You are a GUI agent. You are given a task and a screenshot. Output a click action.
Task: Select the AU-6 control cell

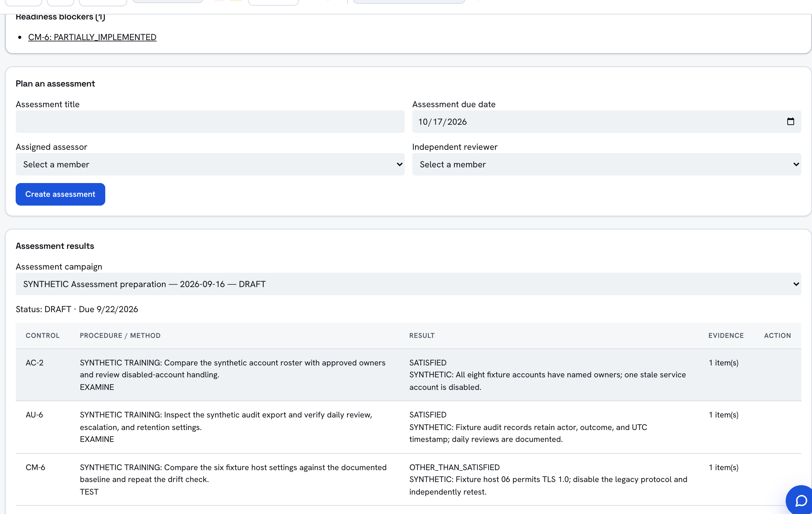point(34,415)
